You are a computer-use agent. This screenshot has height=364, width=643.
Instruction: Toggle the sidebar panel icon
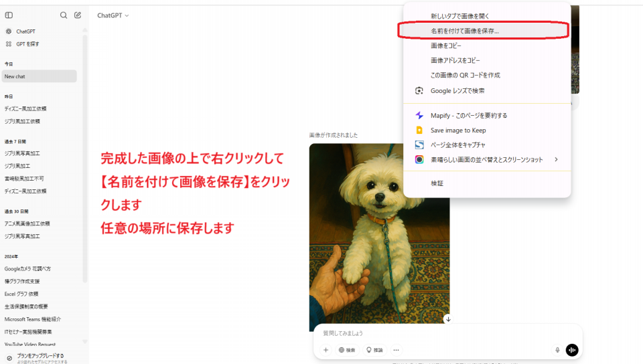[x=9, y=15]
